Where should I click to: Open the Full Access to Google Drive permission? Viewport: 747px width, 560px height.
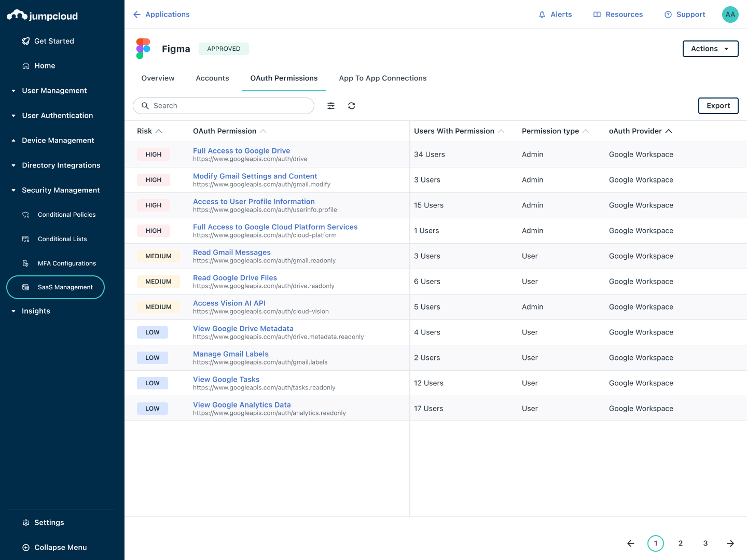tap(241, 150)
